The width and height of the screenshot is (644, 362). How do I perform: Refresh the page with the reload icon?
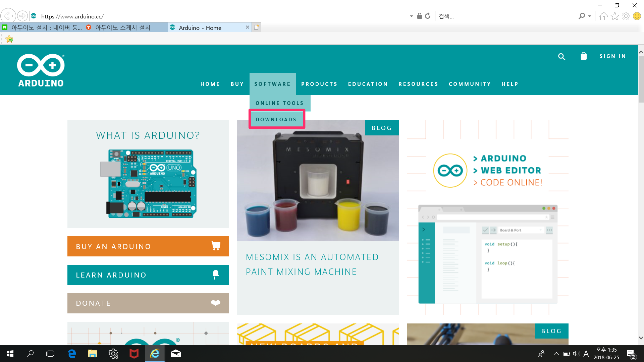pyautogui.click(x=427, y=16)
